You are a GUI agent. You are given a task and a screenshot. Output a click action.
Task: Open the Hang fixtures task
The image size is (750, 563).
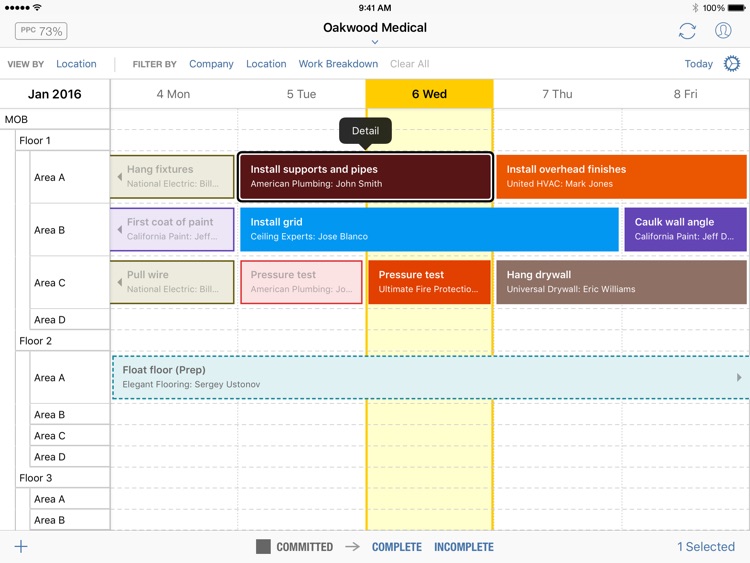tap(172, 177)
